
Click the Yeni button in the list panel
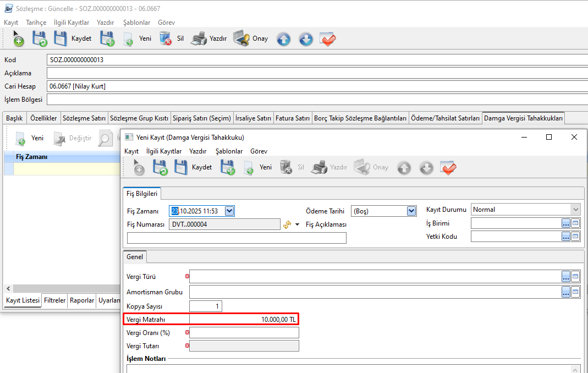30,138
